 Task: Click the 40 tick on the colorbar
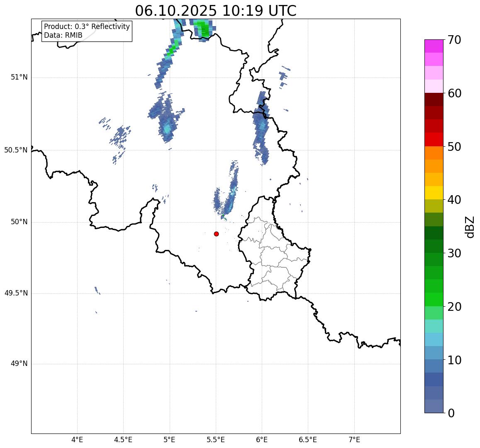(x=454, y=200)
